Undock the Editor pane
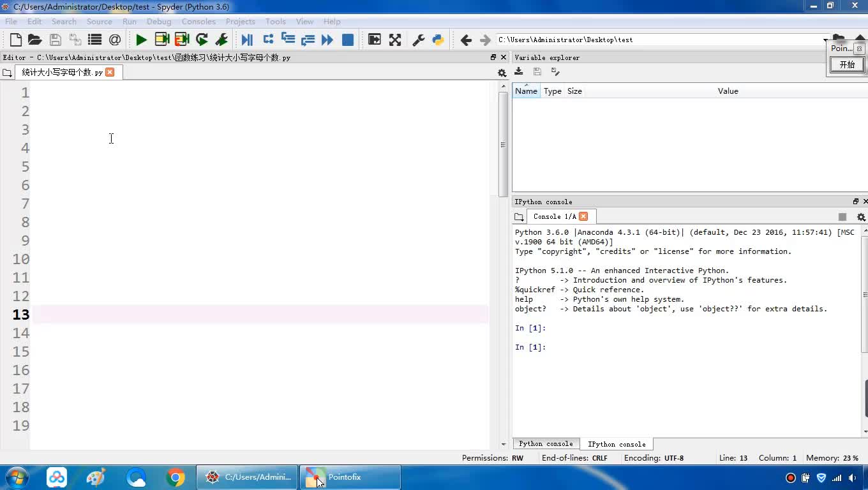Screen dimensions: 868x490 coord(493,57)
